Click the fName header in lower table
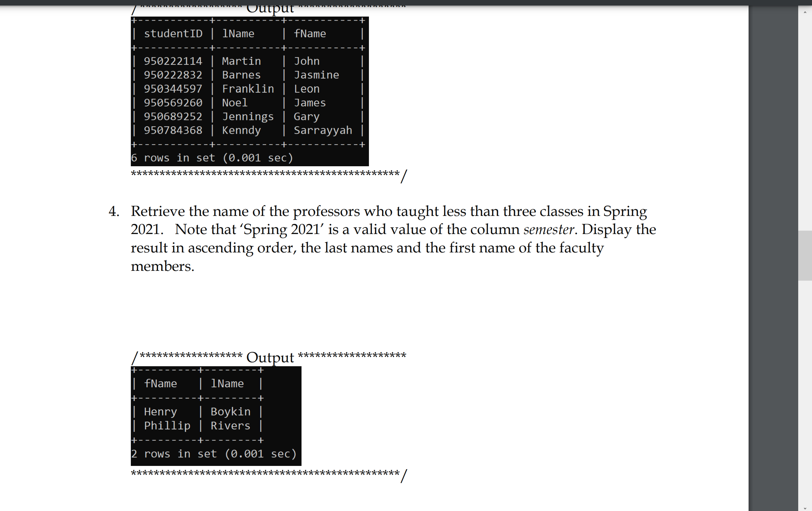 (x=161, y=384)
